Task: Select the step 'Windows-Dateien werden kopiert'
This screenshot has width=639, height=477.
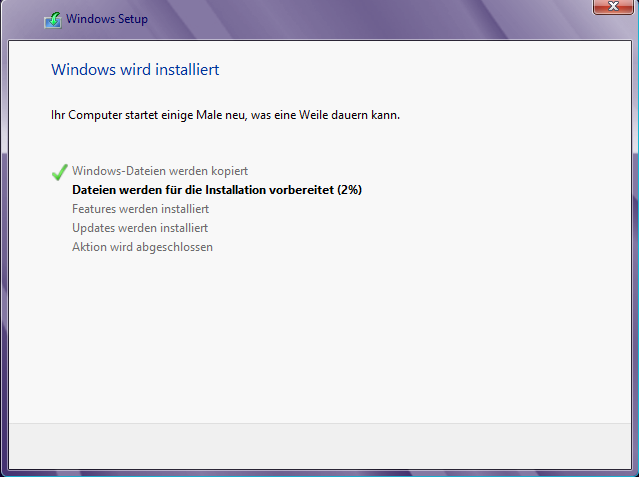Action: pos(160,171)
